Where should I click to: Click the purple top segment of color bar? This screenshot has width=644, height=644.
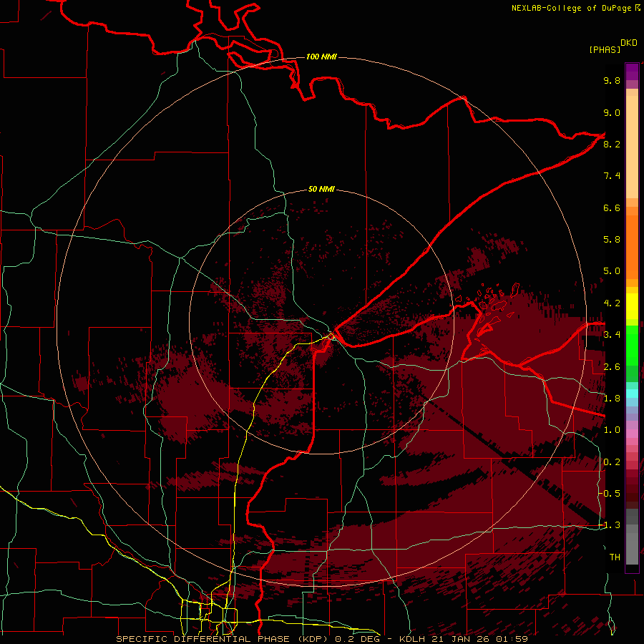(x=632, y=72)
